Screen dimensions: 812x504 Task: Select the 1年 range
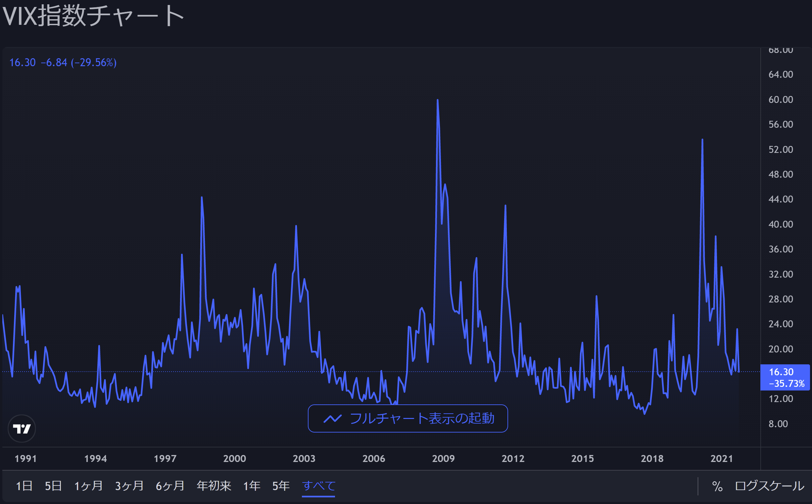point(252,486)
